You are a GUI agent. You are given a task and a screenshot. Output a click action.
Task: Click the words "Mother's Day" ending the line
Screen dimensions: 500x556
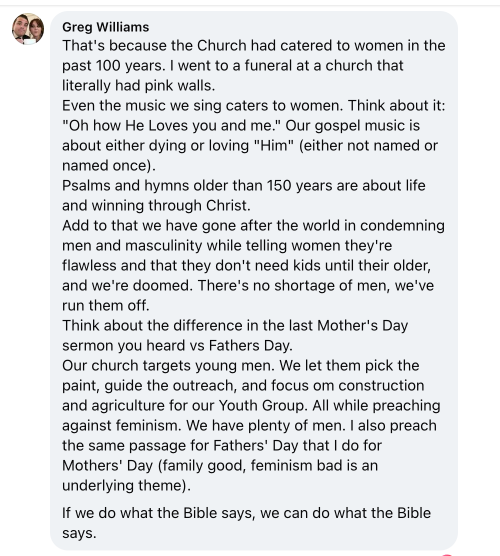pos(362,326)
